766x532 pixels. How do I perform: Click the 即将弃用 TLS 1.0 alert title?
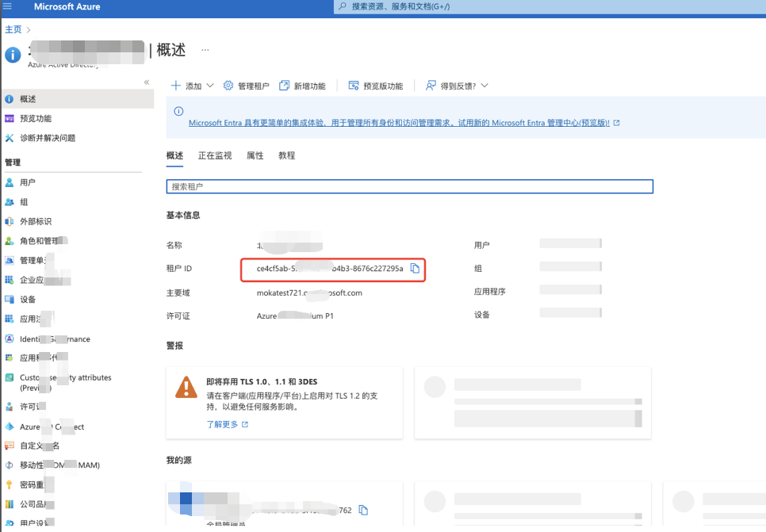(x=262, y=381)
